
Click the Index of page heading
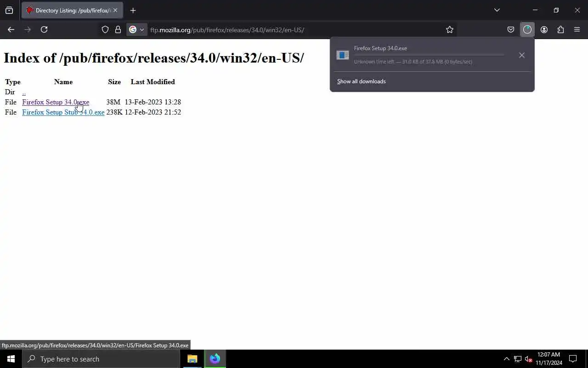click(154, 58)
